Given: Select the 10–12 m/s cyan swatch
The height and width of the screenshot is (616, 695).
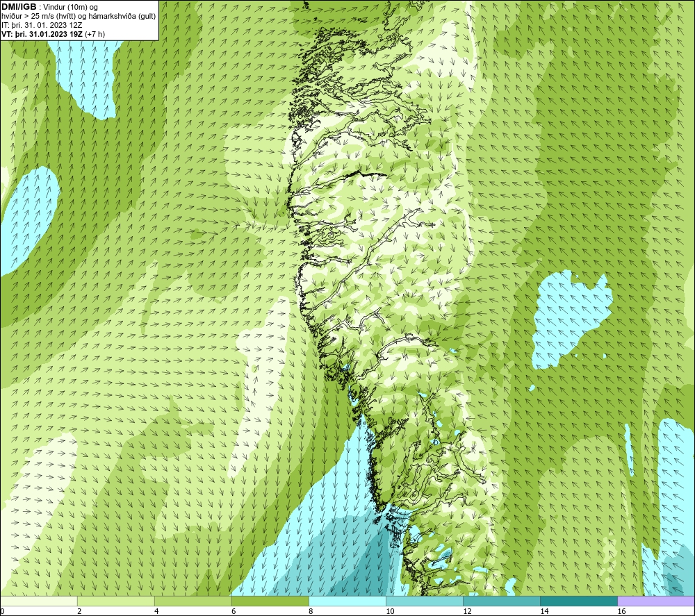Looking at the screenshot, I should 425,601.
